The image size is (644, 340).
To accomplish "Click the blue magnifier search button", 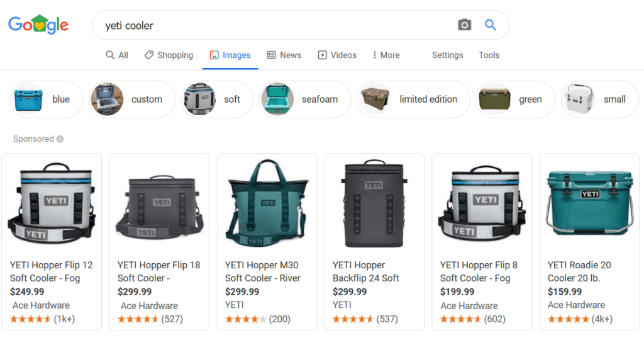I will [491, 25].
